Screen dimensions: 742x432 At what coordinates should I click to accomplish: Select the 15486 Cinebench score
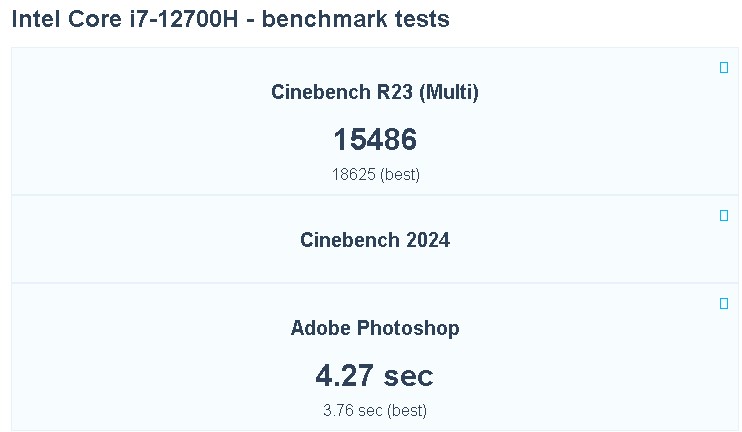click(x=375, y=139)
